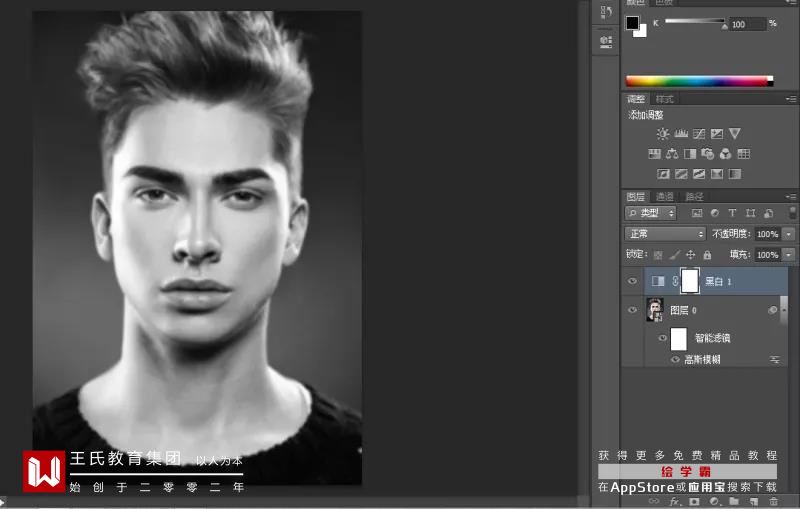Click the trash delete layer icon
800x509 pixels.
[773, 502]
